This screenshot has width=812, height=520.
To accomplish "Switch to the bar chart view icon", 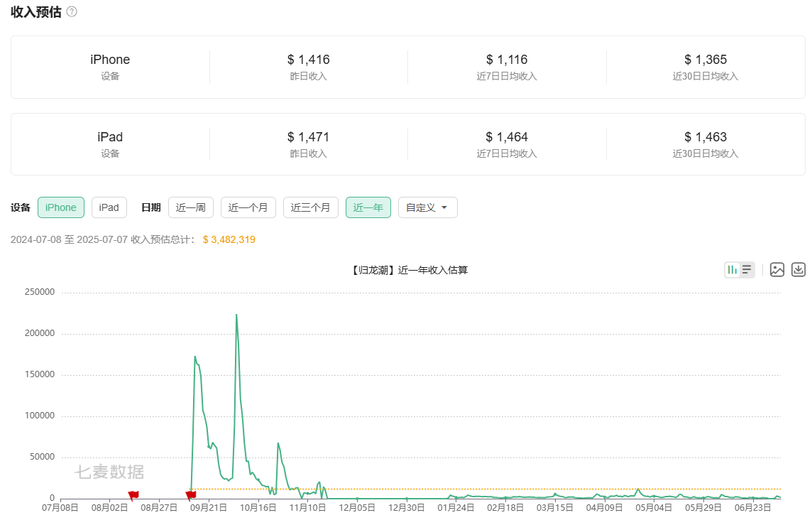I will pos(733,270).
